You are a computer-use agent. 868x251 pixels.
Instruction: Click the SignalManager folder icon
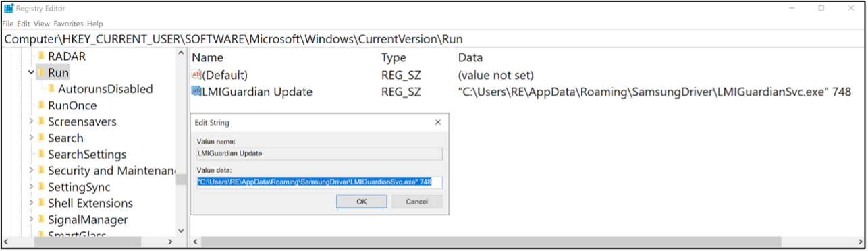coord(40,219)
